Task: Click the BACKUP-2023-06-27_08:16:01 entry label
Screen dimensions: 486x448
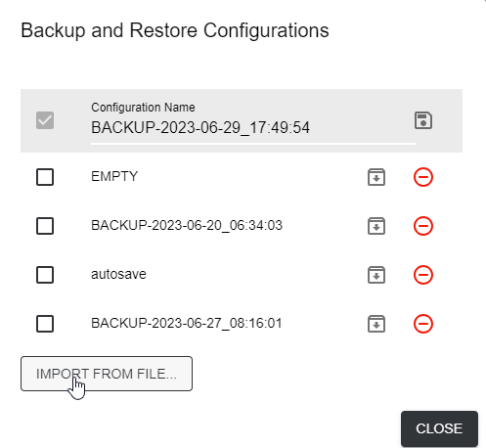Action: coord(187,323)
